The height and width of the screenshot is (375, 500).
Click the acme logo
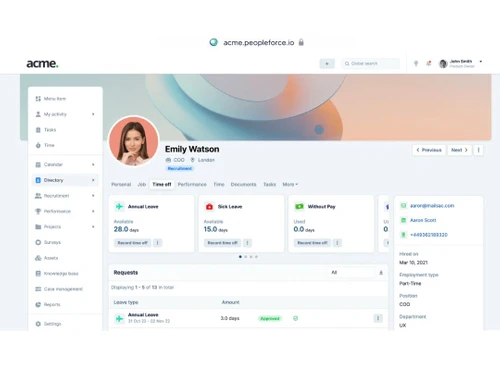click(x=42, y=63)
